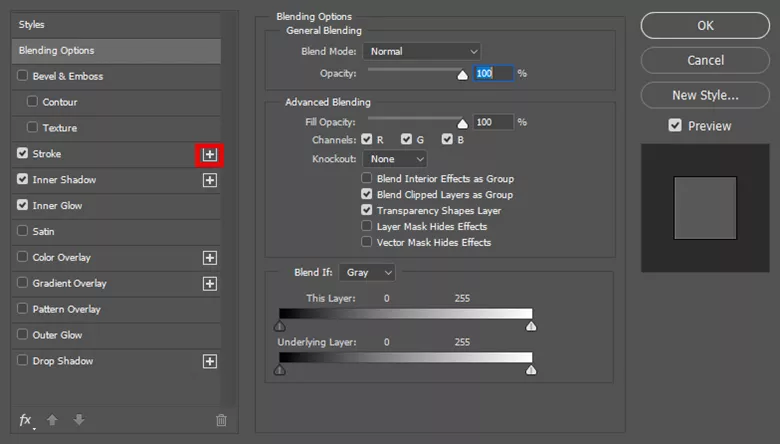Click Underlying Layer black point slider
The image size is (780, 444).
(x=280, y=370)
